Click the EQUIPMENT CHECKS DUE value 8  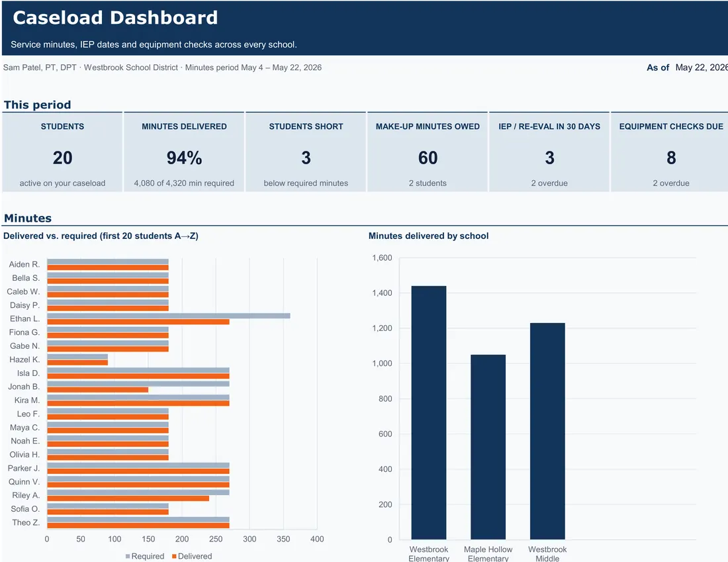[x=671, y=158]
